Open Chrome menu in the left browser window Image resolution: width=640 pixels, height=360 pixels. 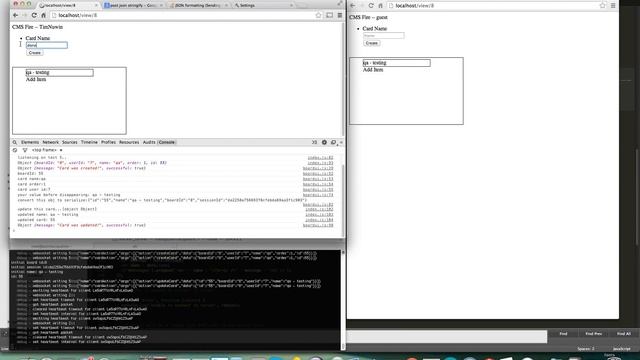(340, 15)
